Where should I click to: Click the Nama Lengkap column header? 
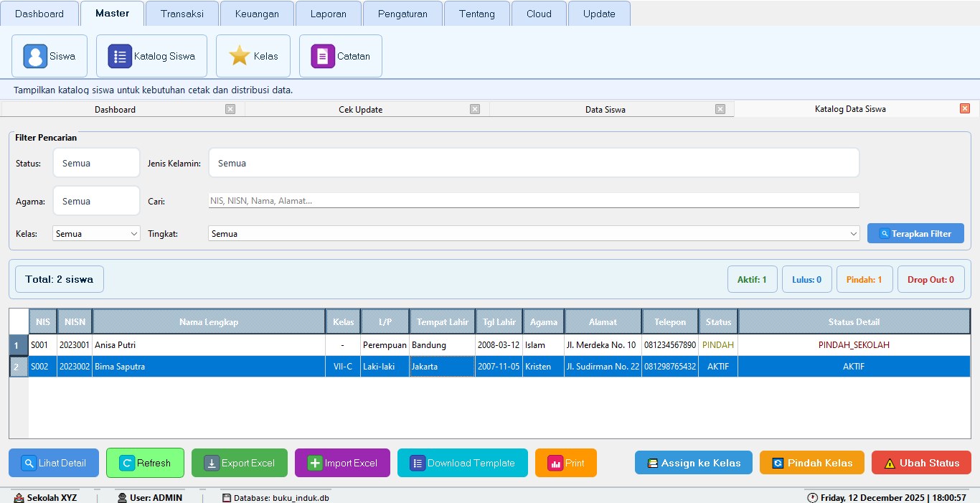click(208, 322)
